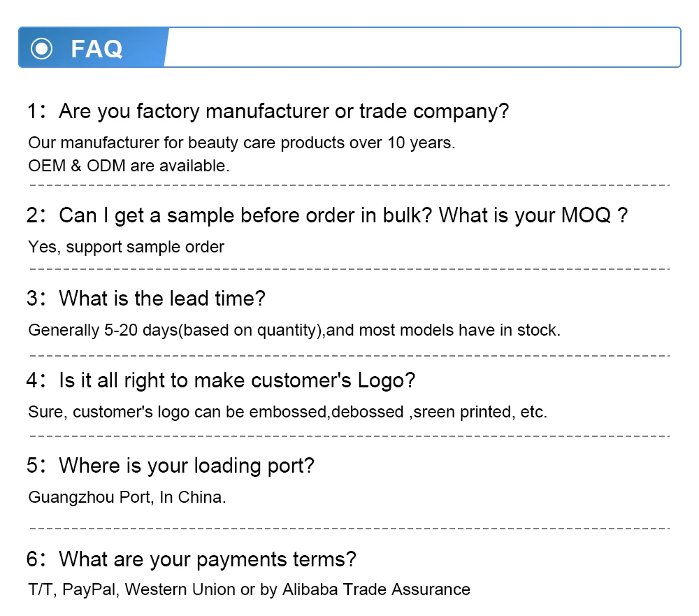Open the payments terms question
Image resolution: width=699 pixels, height=616 pixels.
click(208, 559)
